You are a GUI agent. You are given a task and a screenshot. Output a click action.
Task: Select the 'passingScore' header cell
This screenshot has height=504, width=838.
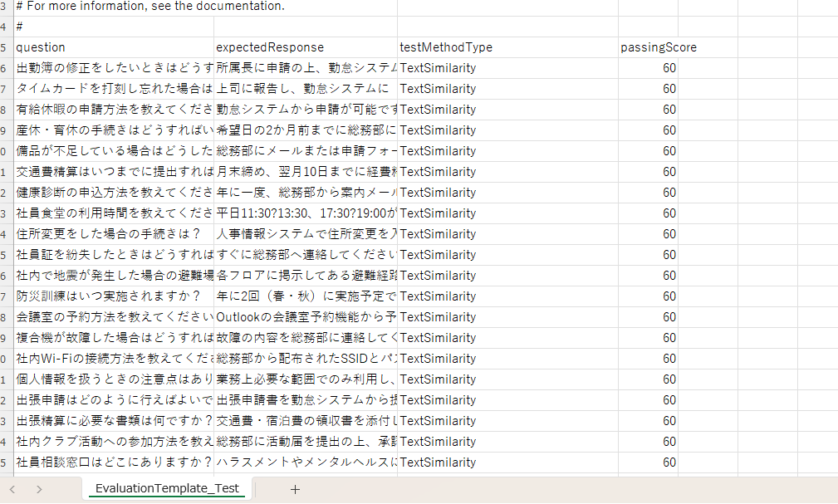(x=649, y=47)
